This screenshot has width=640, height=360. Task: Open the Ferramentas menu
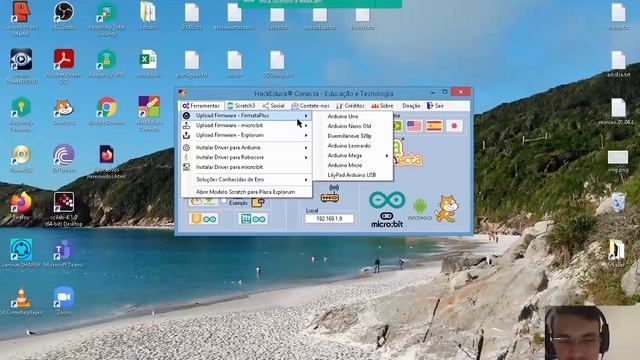coord(201,106)
